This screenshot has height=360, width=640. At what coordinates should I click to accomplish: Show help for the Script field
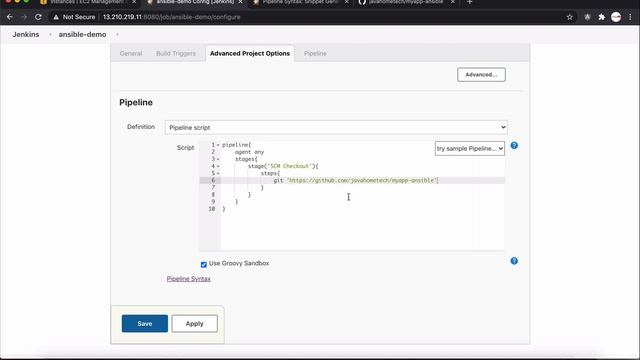514,145
